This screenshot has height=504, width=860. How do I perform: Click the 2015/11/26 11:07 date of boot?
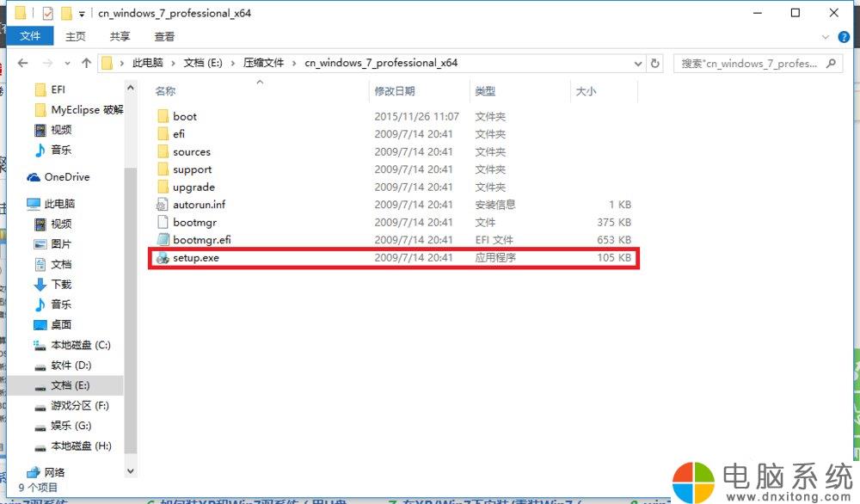point(417,116)
